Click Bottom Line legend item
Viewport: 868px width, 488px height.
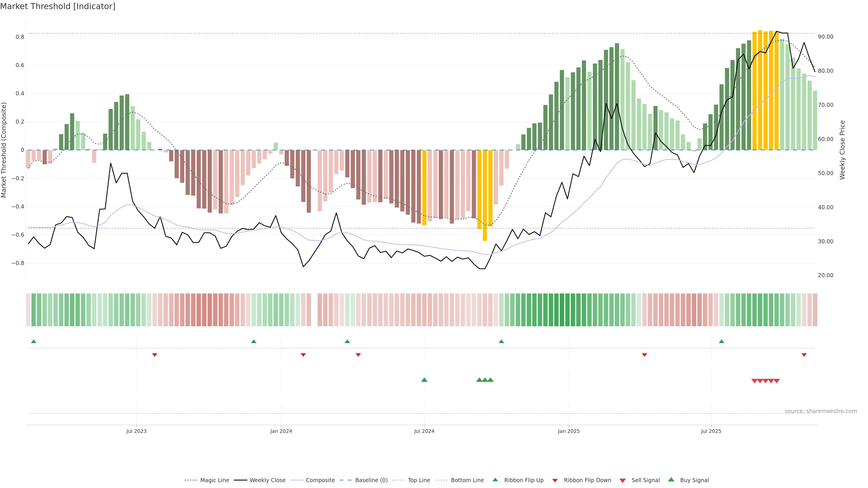coord(467,480)
